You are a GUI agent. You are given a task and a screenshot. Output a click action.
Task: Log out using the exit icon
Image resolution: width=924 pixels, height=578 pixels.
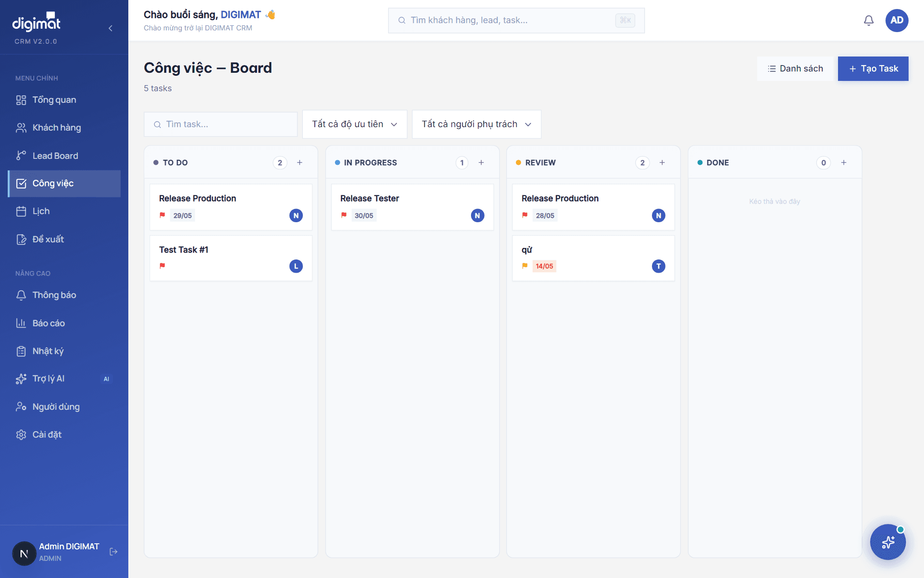(x=113, y=551)
